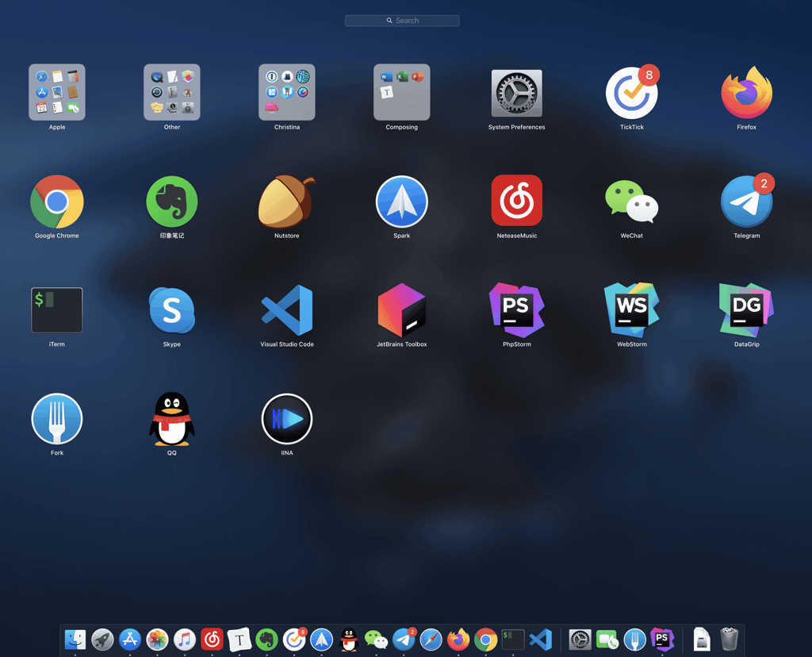Open Finder in the Dock
812x657 pixels.
pos(75,640)
